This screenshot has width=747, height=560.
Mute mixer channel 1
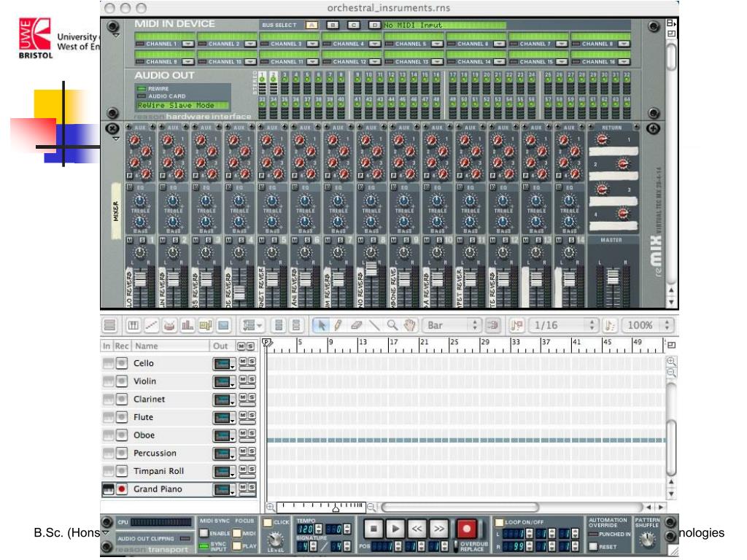130,241
